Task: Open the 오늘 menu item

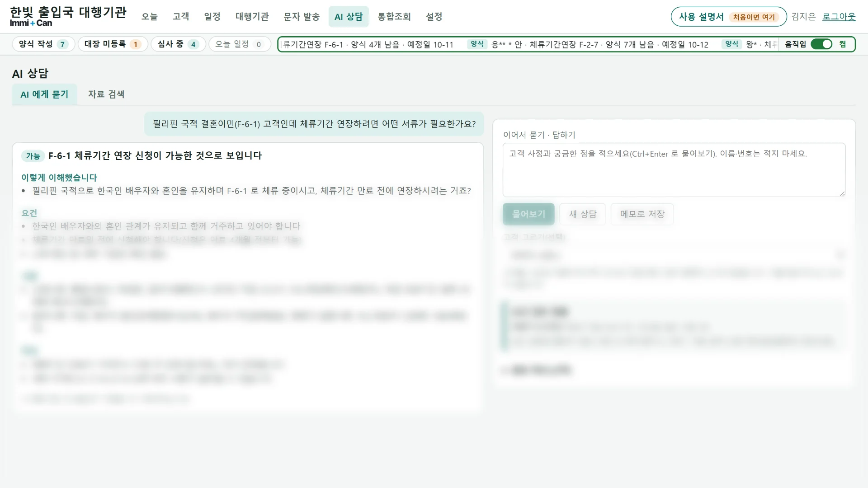Action: 149,17
